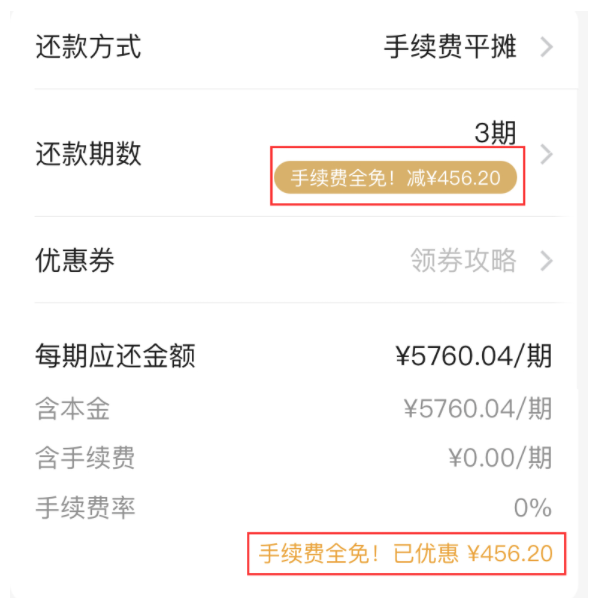Click the 手续费率 label

pyautogui.click(x=85, y=508)
